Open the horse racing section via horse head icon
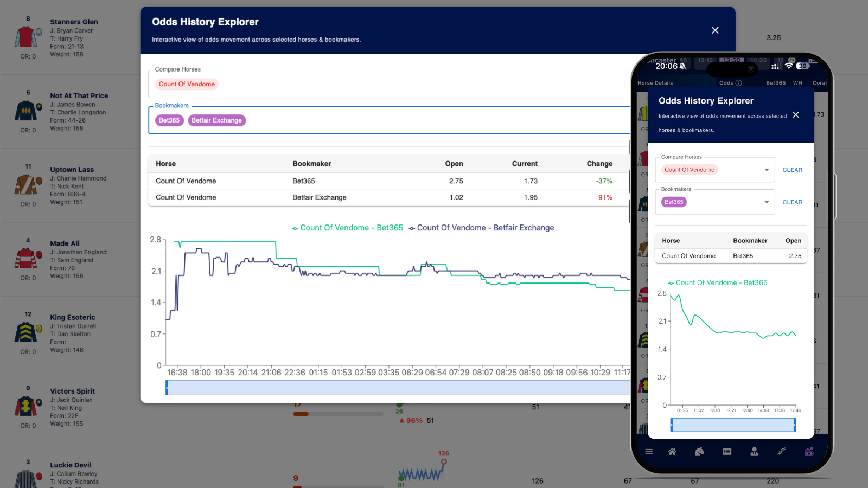This screenshot has height=488, width=868. pyautogui.click(x=699, y=451)
